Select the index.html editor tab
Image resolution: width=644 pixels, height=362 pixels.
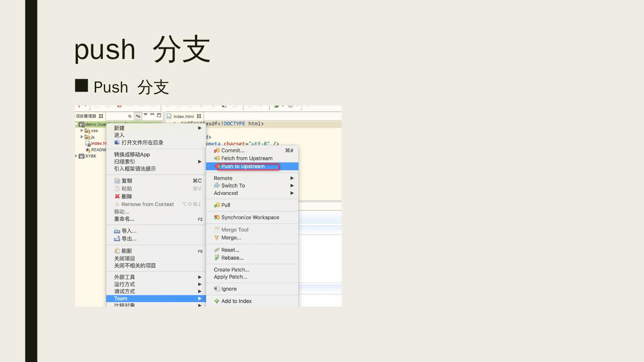183,116
